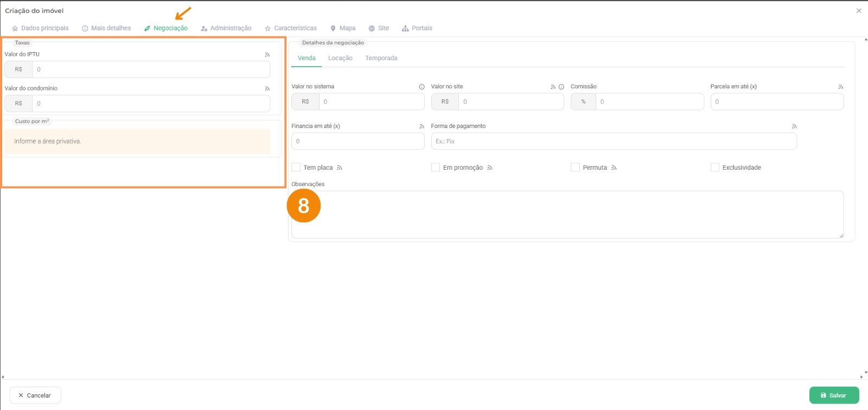The width and height of the screenshot is (868, 410).
Task: Click the info icon next to Valor no sistema
Action: click(422, 87)
